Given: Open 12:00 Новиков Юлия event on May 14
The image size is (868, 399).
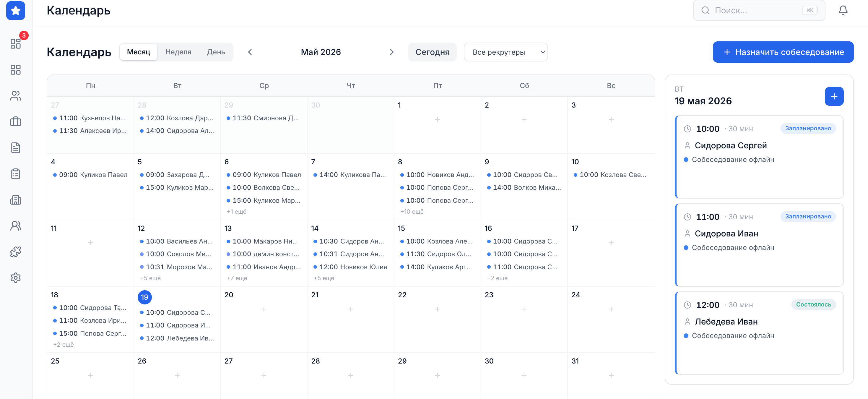Looking at the screenshot, I should click(x=350, y=267).
